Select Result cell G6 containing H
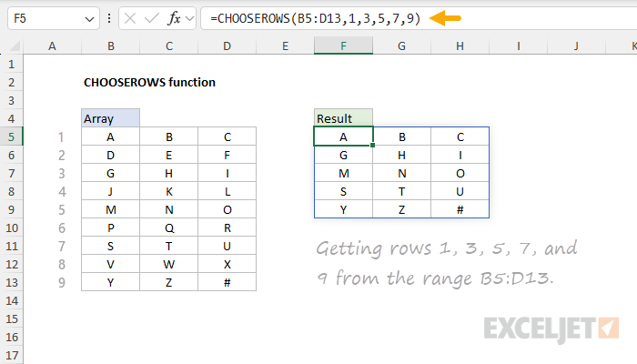This screenshot has height=364, width=637. (x=402, y=155)
